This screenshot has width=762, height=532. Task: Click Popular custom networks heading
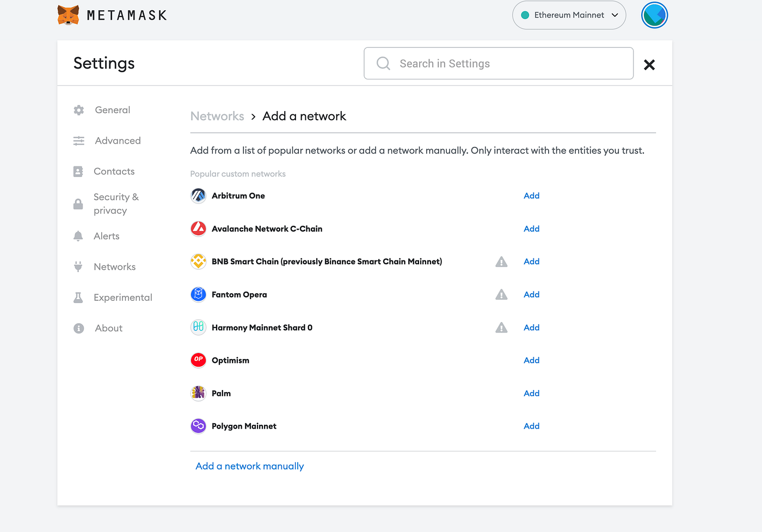[x=238, y=174]
